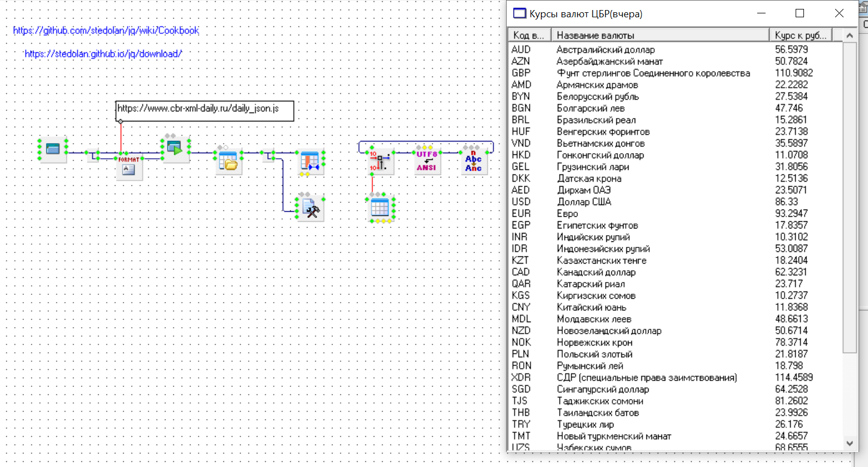
Task: Click the window icon in the title bar
Action: 519,13
